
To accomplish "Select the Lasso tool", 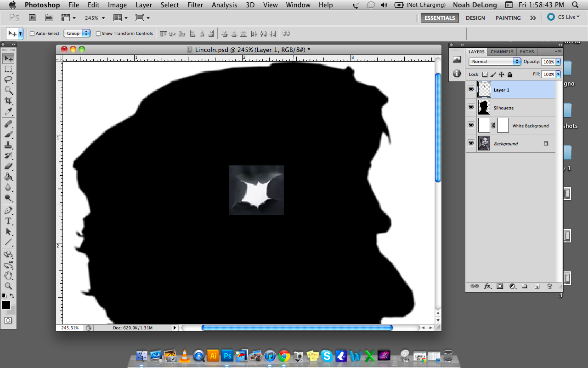I will pos(8,80).
